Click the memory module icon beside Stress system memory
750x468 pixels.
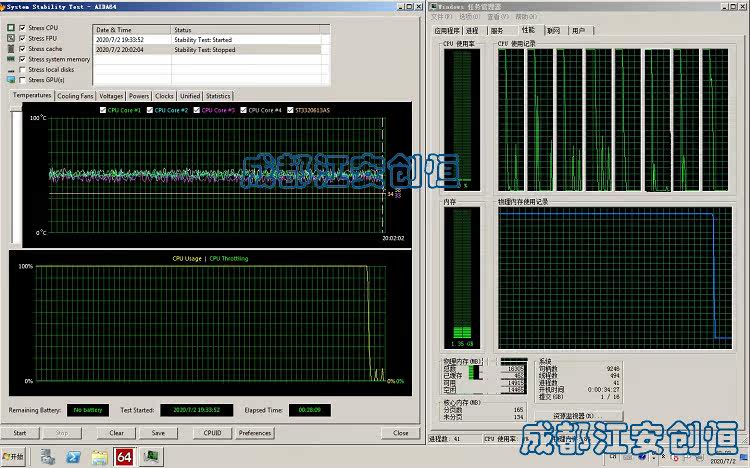click(11, 59)
